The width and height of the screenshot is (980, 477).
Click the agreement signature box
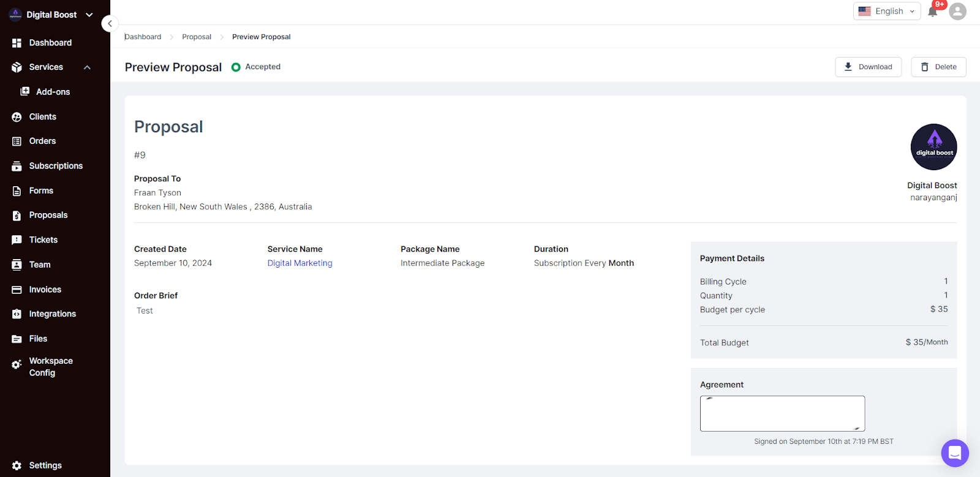coord(782,413)
